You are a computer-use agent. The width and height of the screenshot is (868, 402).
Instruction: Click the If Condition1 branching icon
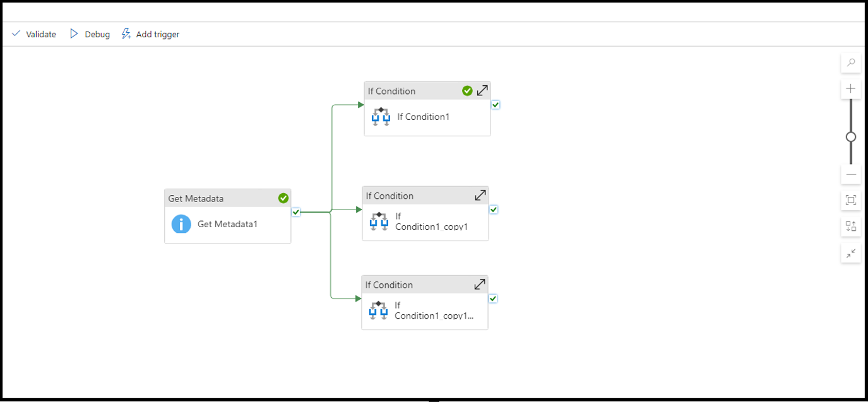point(381,117)
